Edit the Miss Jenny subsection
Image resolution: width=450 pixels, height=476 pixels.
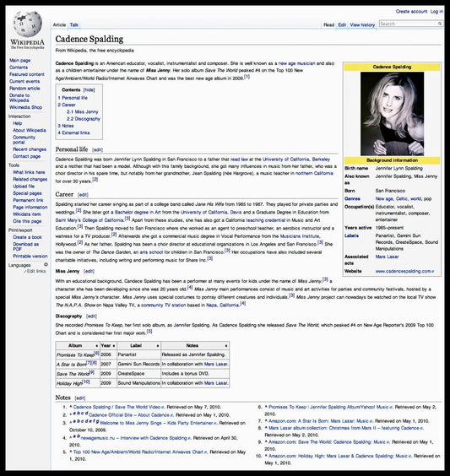tap(89, 272)
